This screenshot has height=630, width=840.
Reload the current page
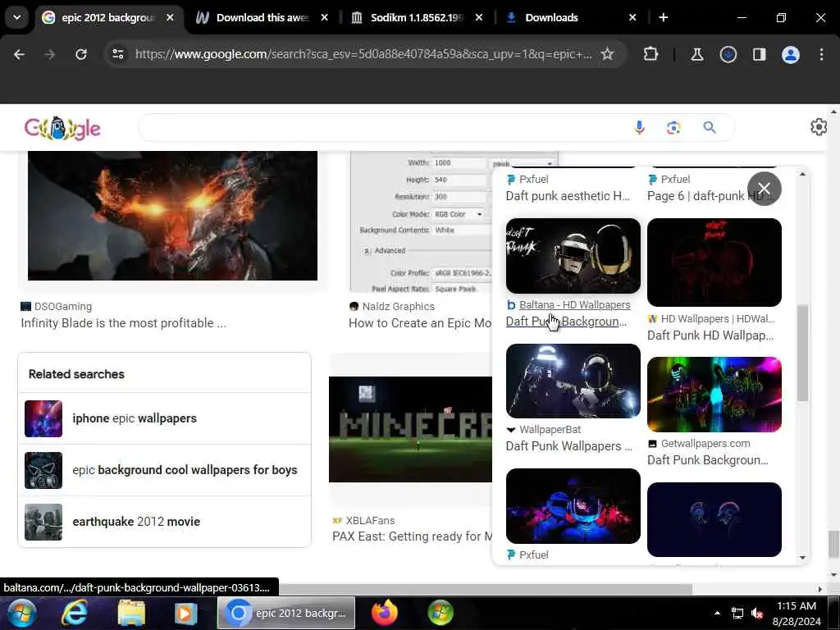[81, 54]
